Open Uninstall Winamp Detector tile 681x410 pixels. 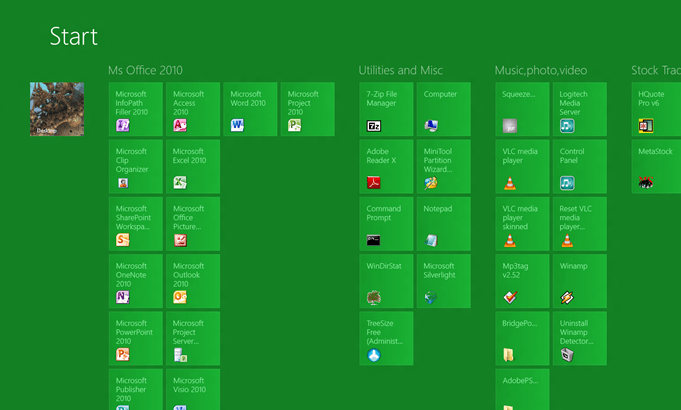click(579, 338)
